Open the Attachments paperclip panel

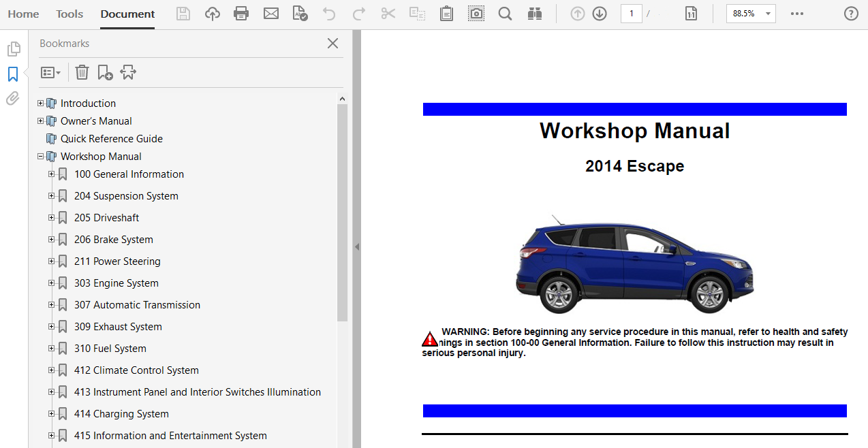pyautogui.click(x=13, y=99)
